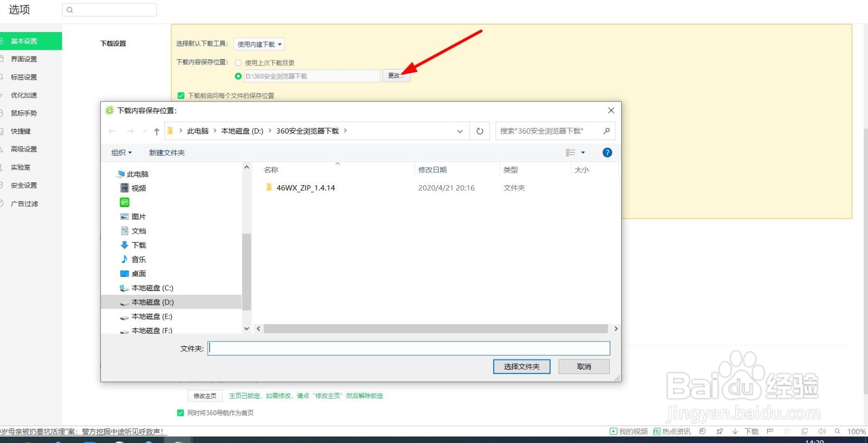Select 音乐 in the navigation tree
Viewport: 868px width, 443px height.
coord(133,260)
